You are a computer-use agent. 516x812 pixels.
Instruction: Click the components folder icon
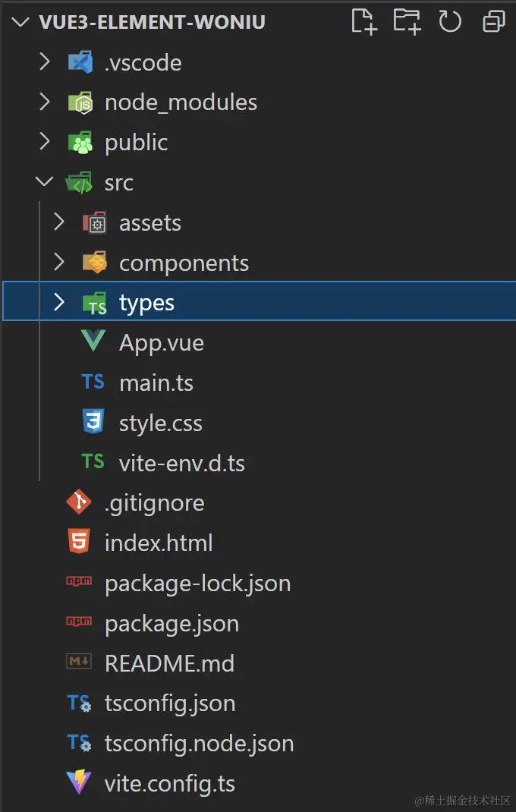[95, 262]
